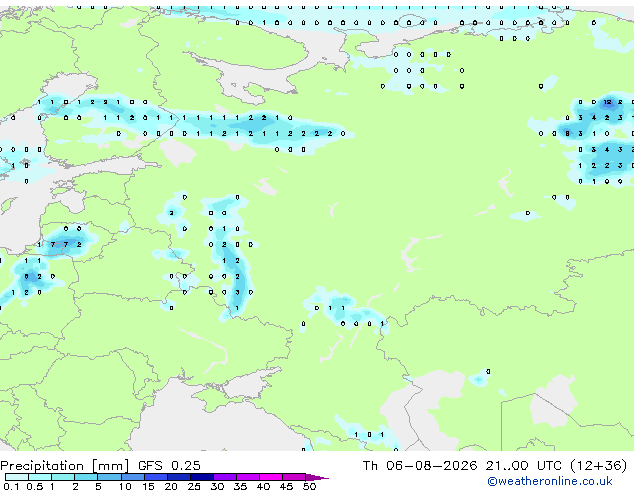Open the weatheronline.co.uk copyright link
This screenshot has height=490, width=634.
coord(549,481)
